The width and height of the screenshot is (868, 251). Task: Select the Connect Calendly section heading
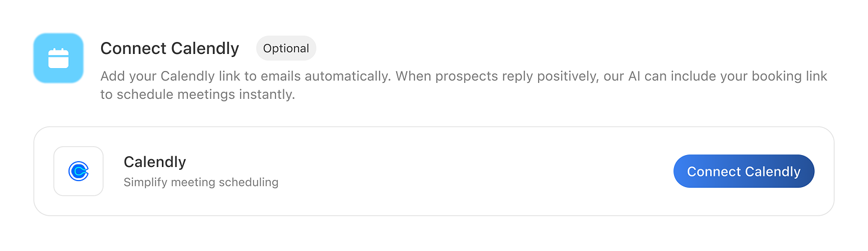click(170, 49)
